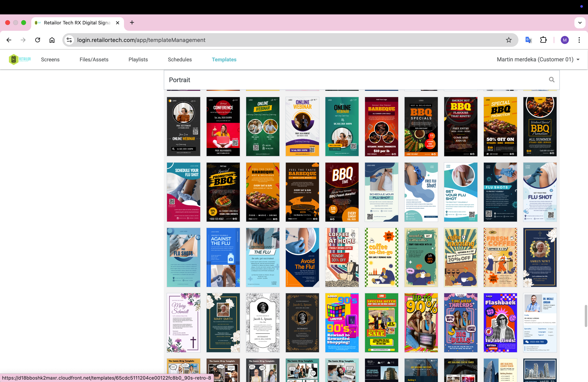Screen dimensions: 588x382
Task: Switch to the Schedules section
Action: pos(180,59)
